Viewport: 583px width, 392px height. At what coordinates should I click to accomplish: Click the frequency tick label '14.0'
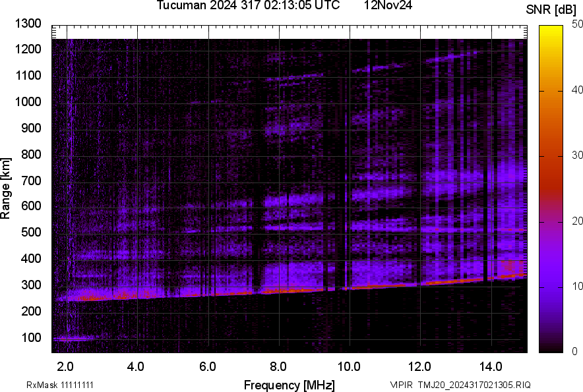click(x=491, y=367)
